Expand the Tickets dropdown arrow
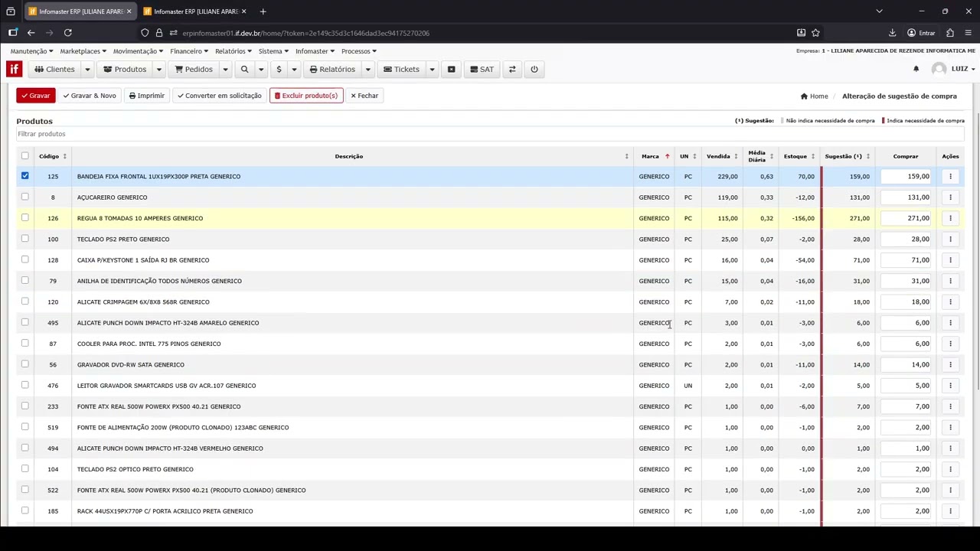Image resolution: width=980 pixels, height=551 pixels. click(x=432, y=70)
